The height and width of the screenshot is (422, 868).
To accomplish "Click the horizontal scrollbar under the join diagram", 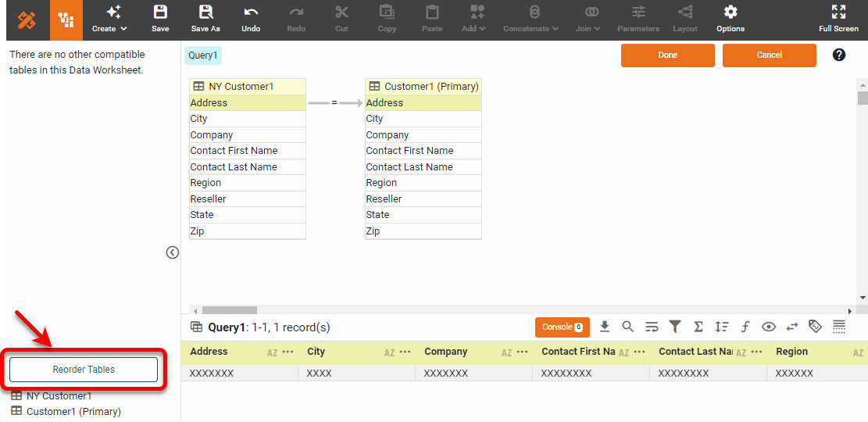I will click(x=230, y=310).
